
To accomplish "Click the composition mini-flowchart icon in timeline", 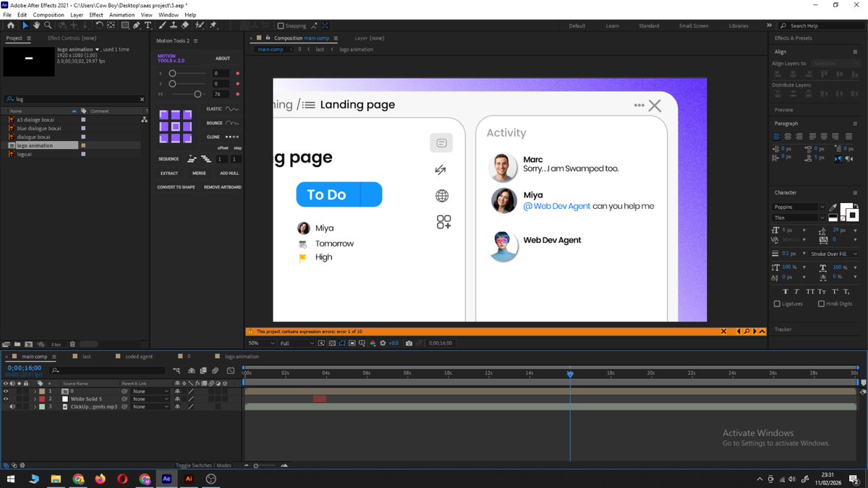I will 176,371.
